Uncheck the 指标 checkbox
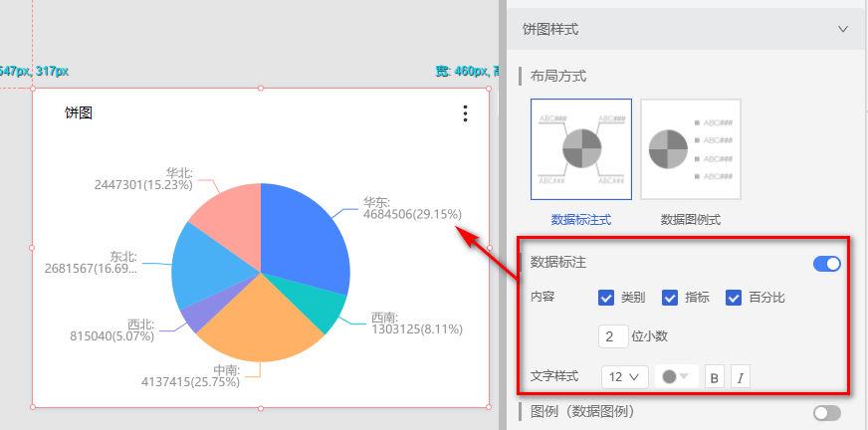 tap(670, 298)
